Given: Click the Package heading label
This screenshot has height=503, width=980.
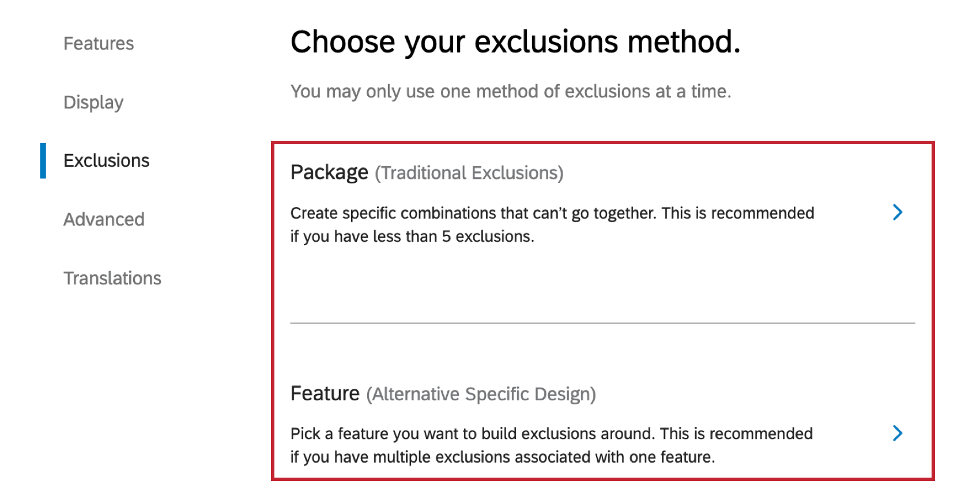Looking at the screenshot, I should (329, 171).
